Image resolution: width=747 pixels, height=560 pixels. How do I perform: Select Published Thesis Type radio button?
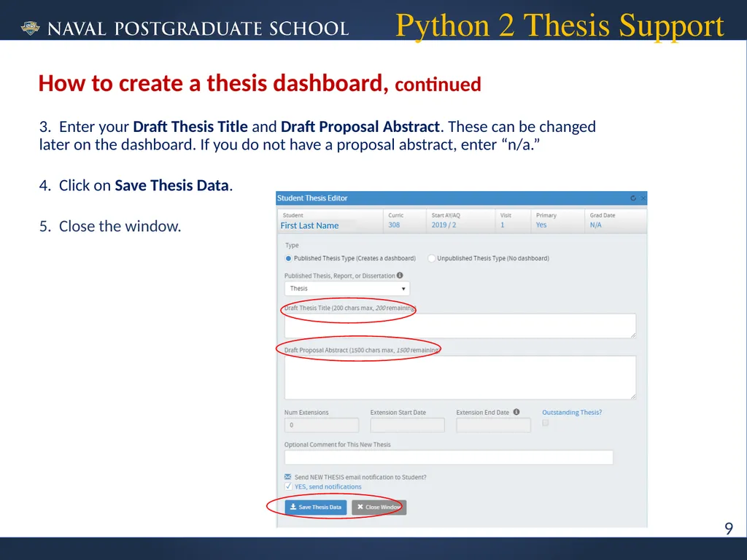click(x=288, y=258)
